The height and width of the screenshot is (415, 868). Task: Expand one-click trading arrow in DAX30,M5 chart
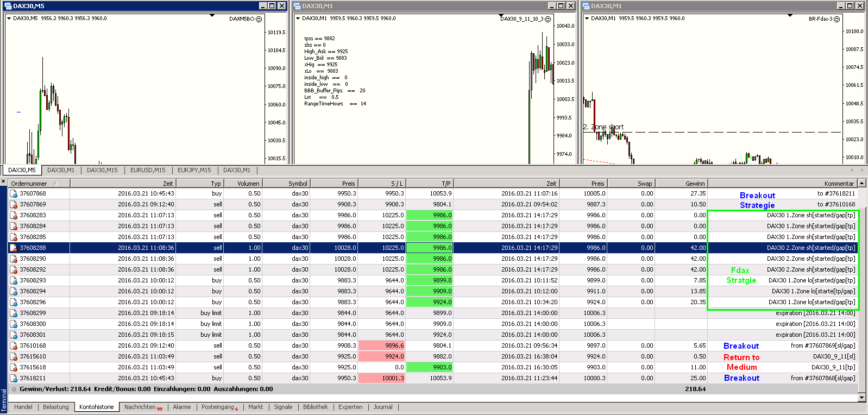(x=9, y=18)
